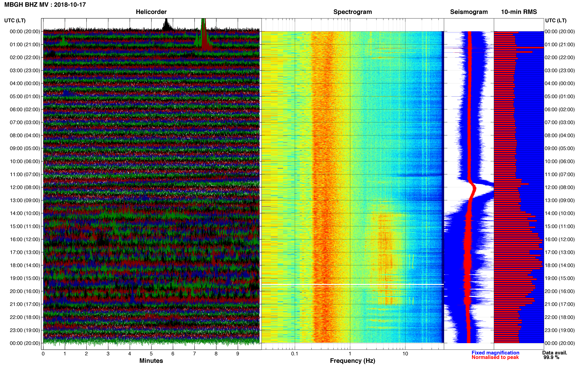Click the 22:00 (18:00) label beside the RMS panel
Viewport: 588px width, 368px height.
click(560, 317)
